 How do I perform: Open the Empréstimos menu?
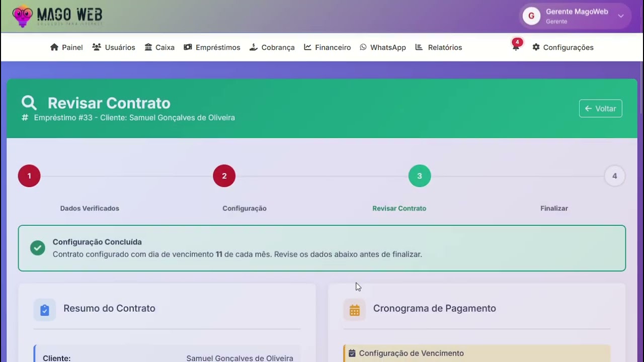[x=212, y=47]
